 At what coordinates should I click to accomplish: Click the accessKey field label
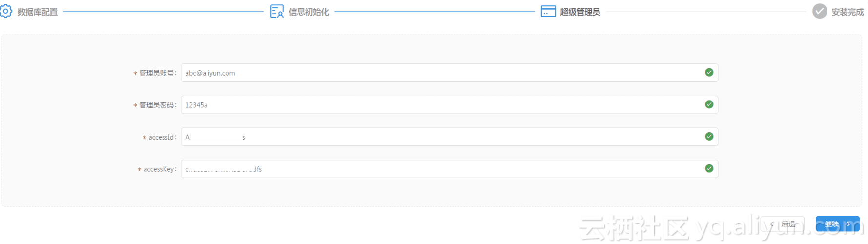pos(159,169)
